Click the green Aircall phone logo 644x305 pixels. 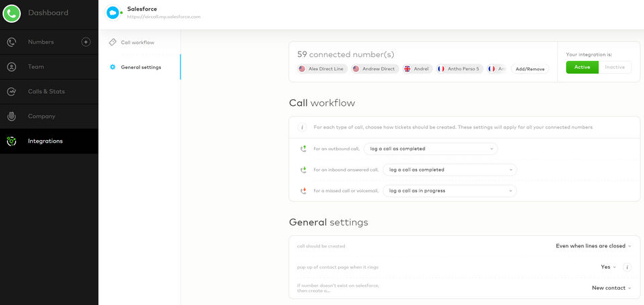[x=11, y=13]
